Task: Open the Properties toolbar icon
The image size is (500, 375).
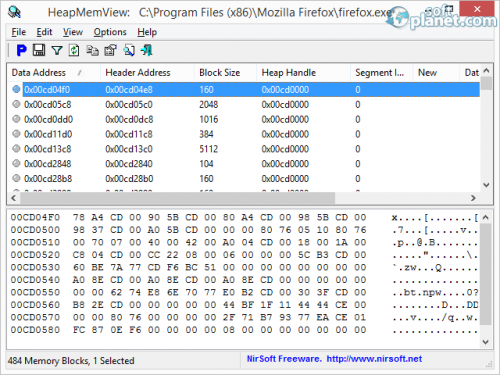Action: click(x=110, y=51)
